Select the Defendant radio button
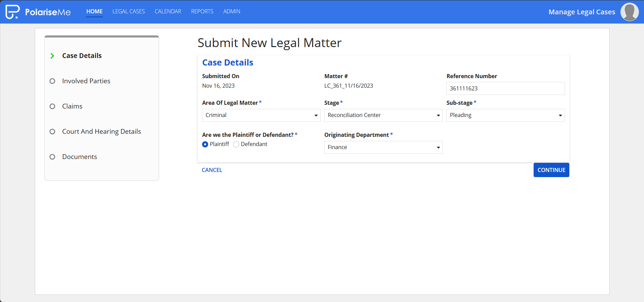 pyautogui.click(x=236, y=144)
